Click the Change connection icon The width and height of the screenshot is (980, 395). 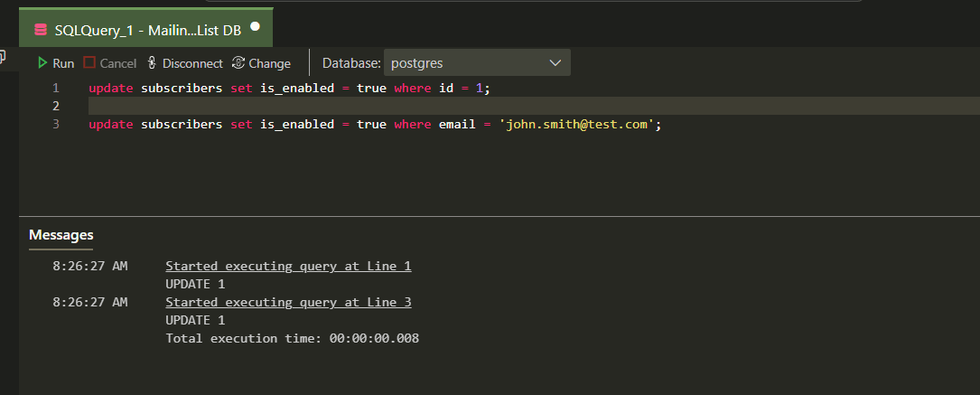238,63
